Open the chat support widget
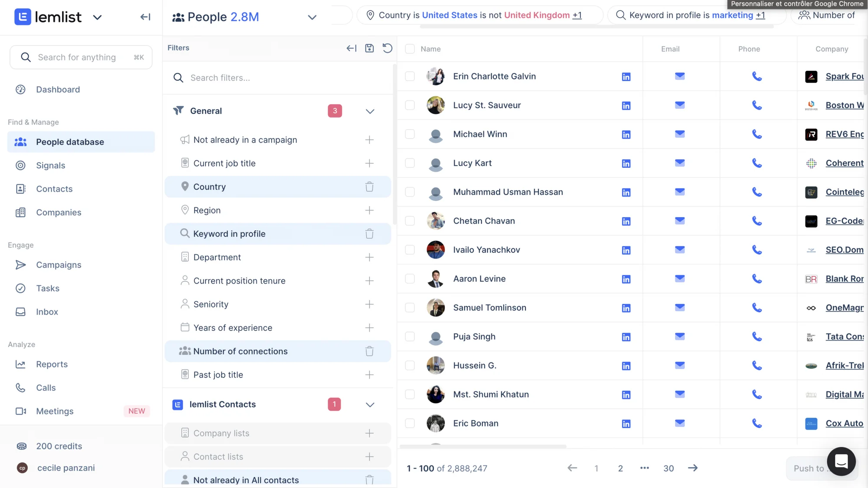868x488 pixels. 841,462
